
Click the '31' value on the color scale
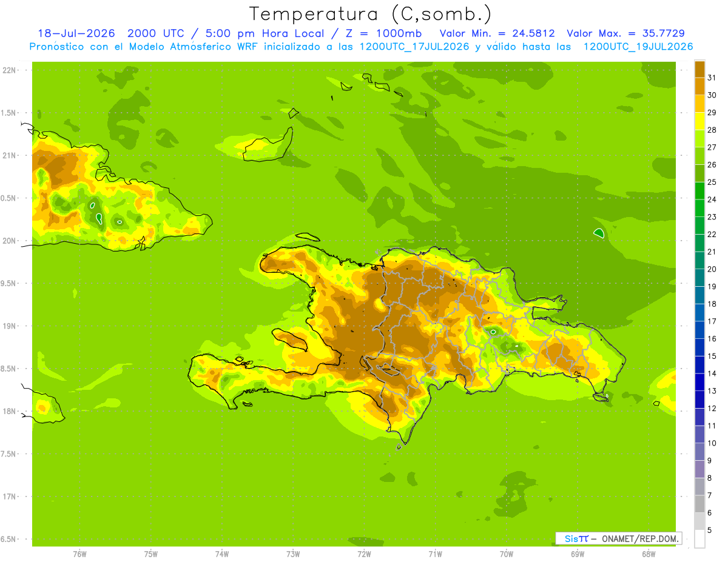click(x=712, y=77)
